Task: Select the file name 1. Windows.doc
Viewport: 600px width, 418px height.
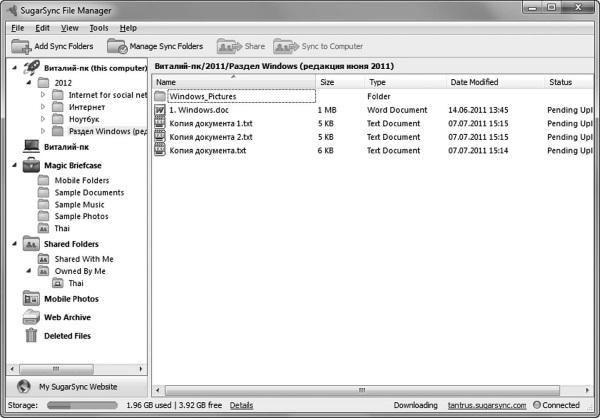Action: pos(199,110)
